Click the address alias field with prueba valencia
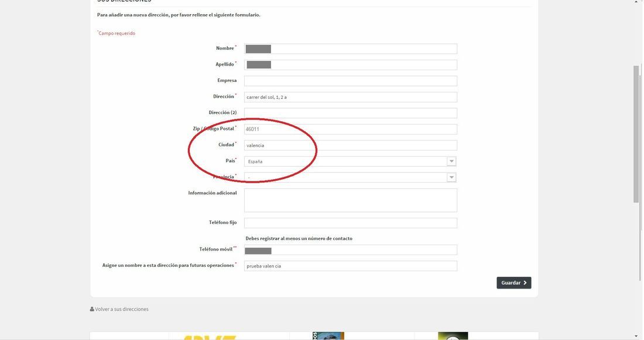644x340 pixels. tap(350, 266)
